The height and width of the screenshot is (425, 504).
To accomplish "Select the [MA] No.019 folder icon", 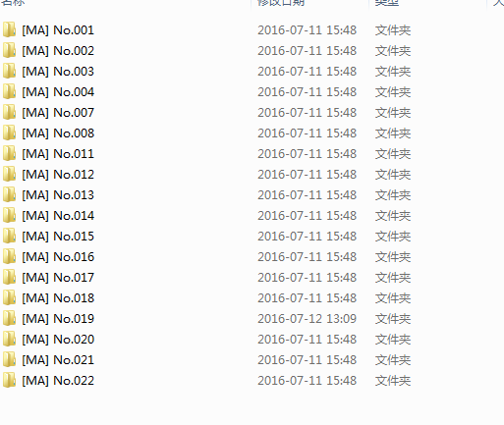I will pos(9,318).
